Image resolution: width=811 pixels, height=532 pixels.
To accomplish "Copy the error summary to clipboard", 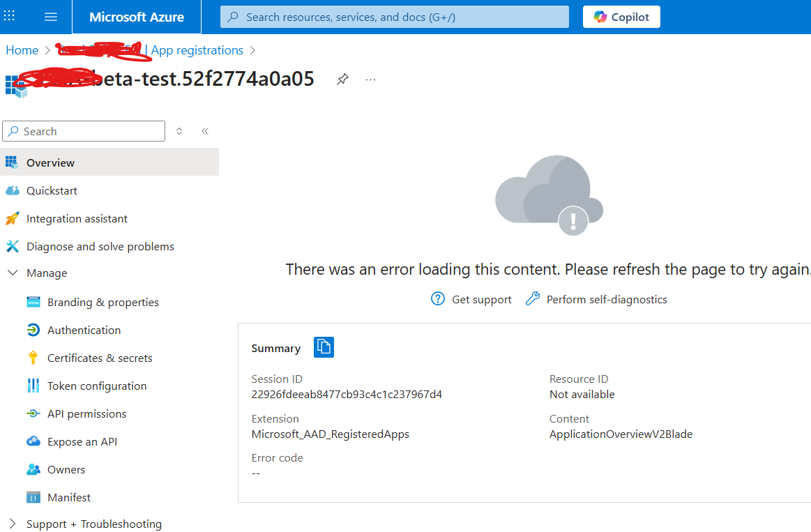I will click(x=324, y=347).
